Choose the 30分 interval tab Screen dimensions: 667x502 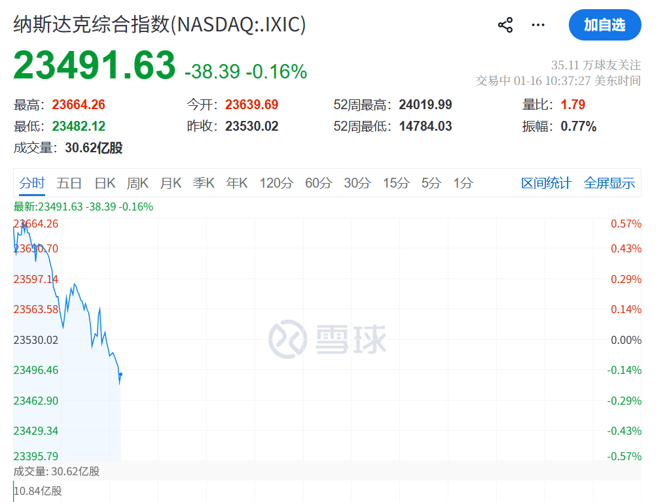tap(357, 183)
